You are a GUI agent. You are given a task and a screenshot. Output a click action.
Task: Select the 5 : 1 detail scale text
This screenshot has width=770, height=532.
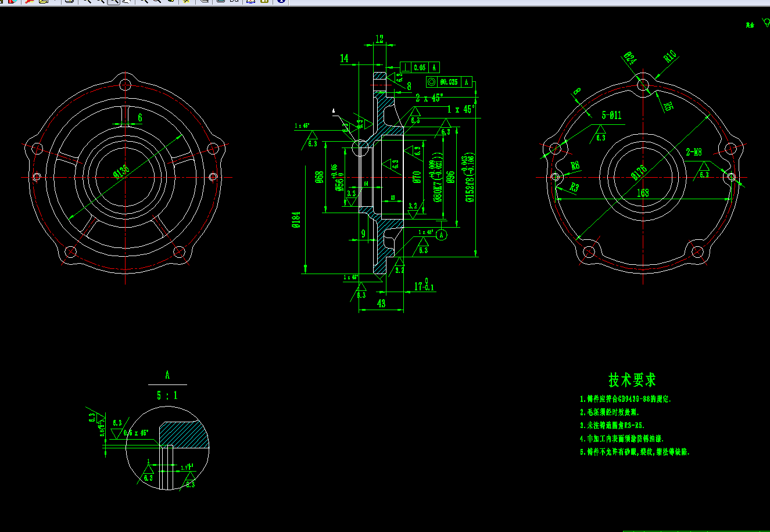pyautogui.click(x=167, y=396)
